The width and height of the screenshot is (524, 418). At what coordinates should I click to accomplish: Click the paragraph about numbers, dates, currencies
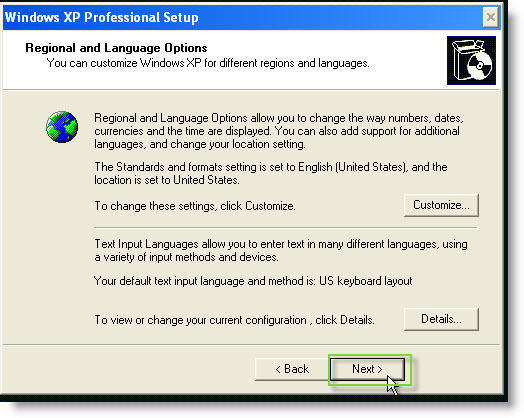(279, 131)
